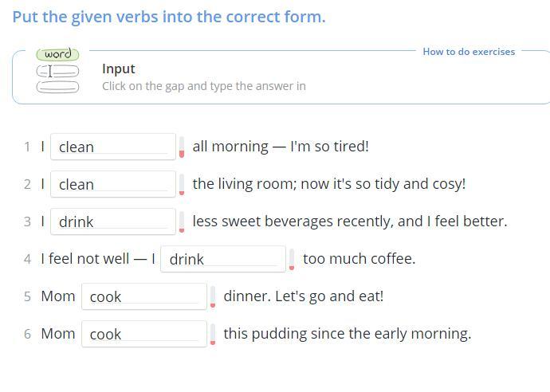Focus the 'clean' gap before 'all morning'
Image resolution: width=550 pixels, height=392 pixels.
click(112, 147)
